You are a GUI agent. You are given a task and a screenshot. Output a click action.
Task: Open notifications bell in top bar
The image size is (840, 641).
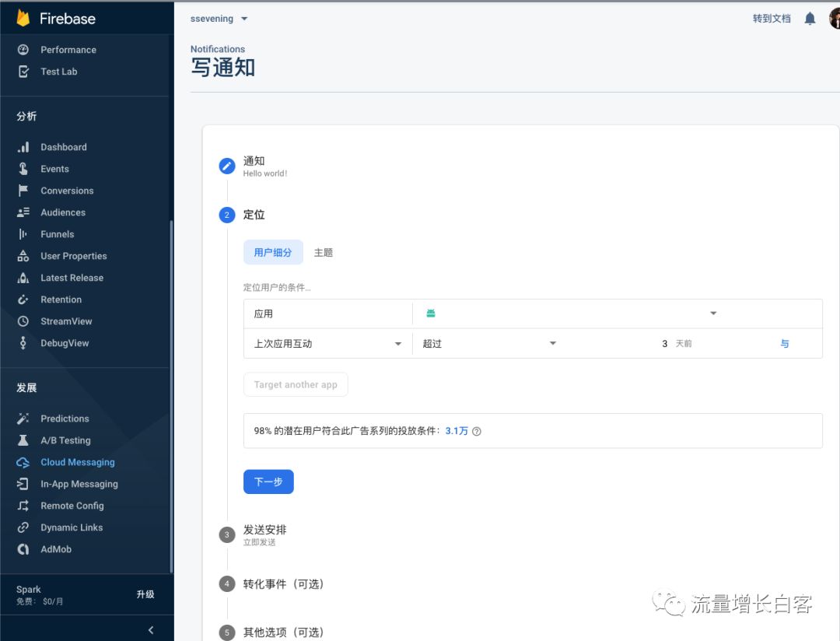click(810, 19)
